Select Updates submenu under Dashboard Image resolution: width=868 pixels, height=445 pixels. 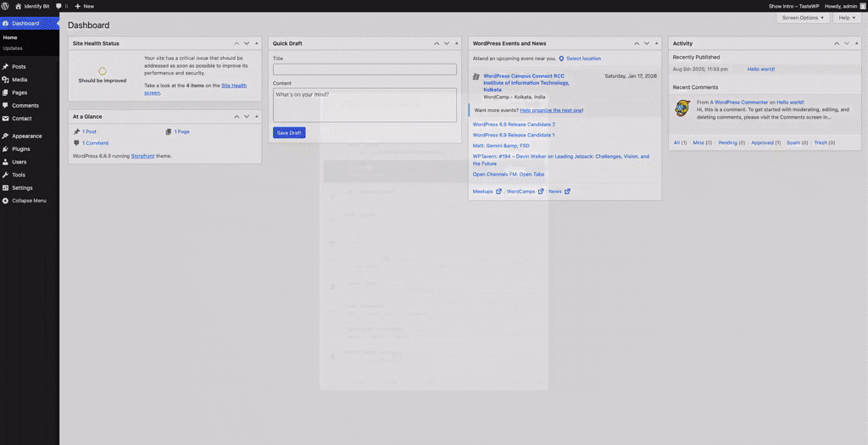tap(13, 48)
